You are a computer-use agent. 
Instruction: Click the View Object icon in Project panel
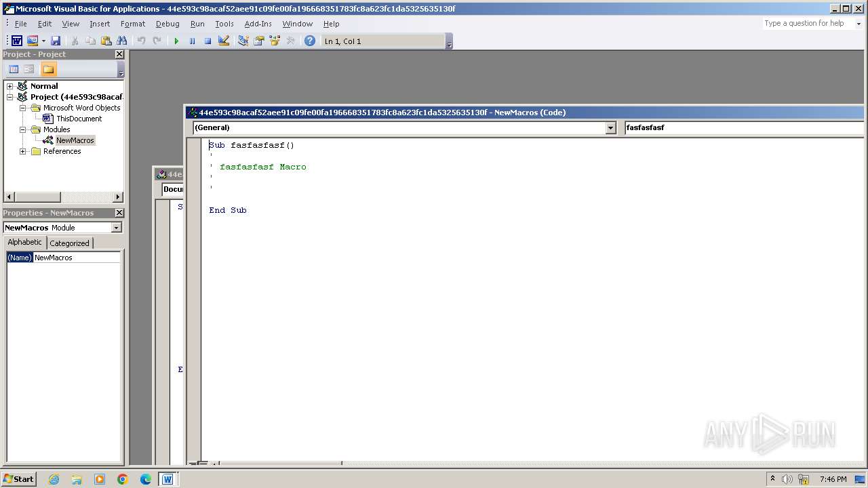[x=28, y=69]
